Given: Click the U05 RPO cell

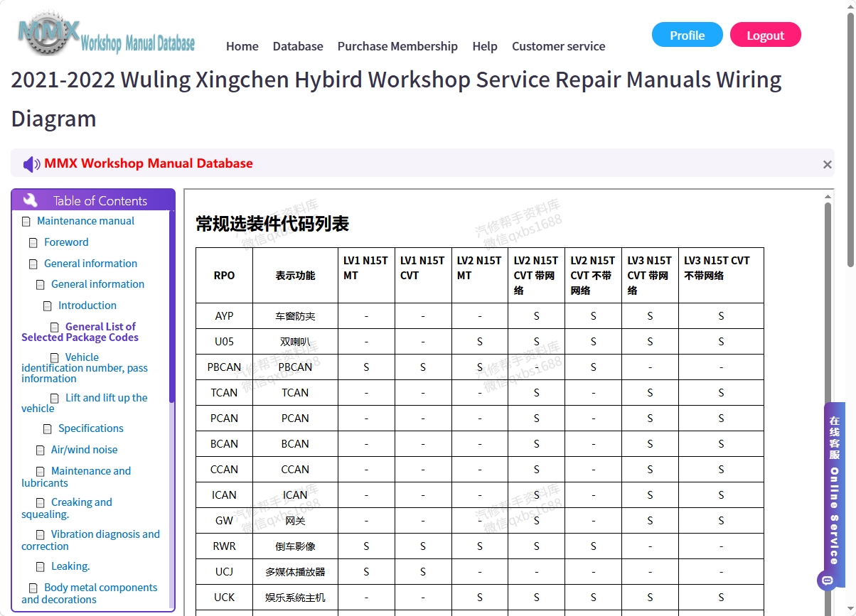Looking at the screenshot, I should tap(224, 342).
